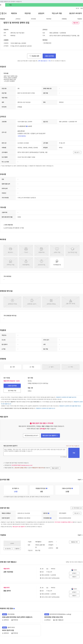Open the 출산휴가·육아휴직 menu
This screenshot has height=644, width=83.
pos(76,13)
